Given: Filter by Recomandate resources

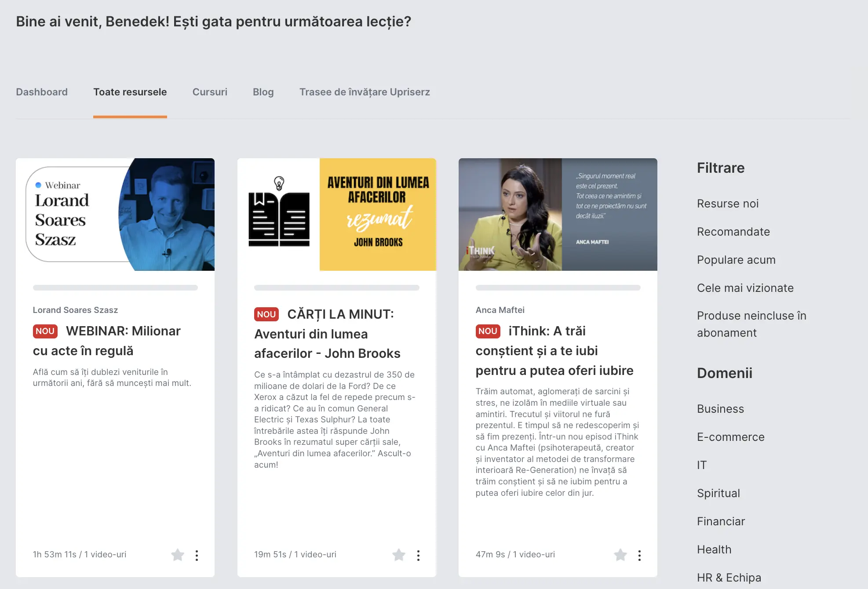Looking at the screenshot, I should 733,232.
